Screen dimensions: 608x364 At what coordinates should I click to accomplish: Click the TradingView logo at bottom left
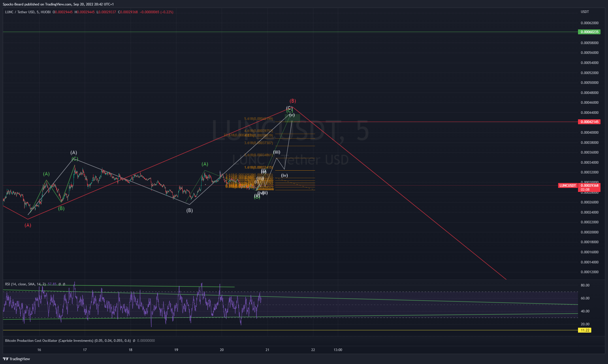point(16,359)
